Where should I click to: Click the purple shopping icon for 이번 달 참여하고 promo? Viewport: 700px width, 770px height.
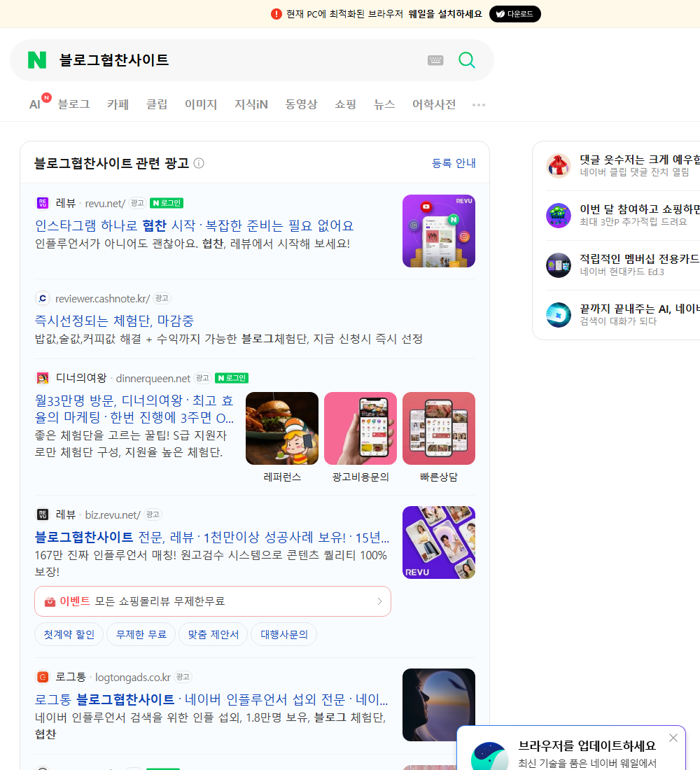(x=559, y=215)
